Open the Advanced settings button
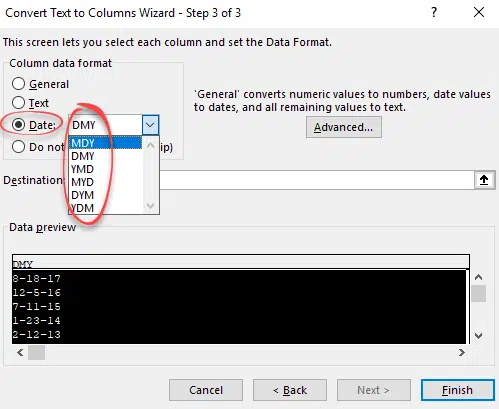 click(x=344, y=127)
